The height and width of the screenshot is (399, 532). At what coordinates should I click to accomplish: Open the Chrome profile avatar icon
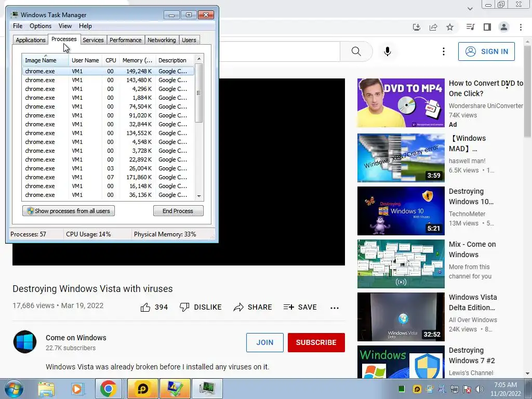click(504, 27)
